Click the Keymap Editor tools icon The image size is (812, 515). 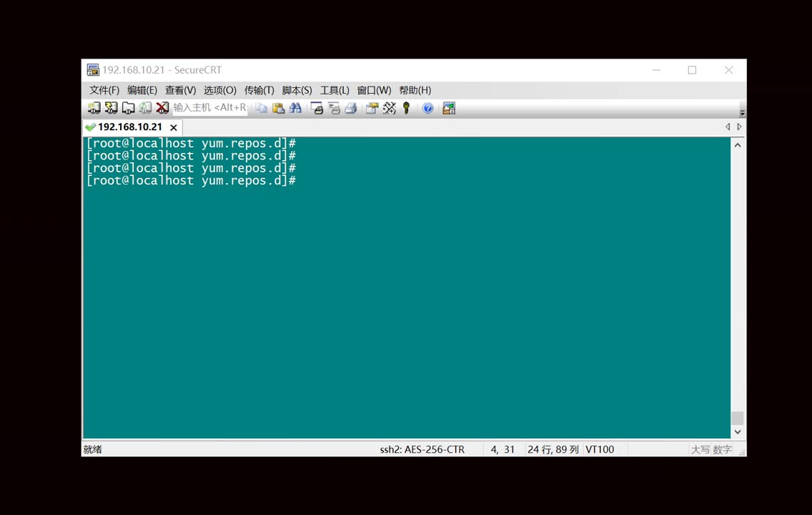389,108
